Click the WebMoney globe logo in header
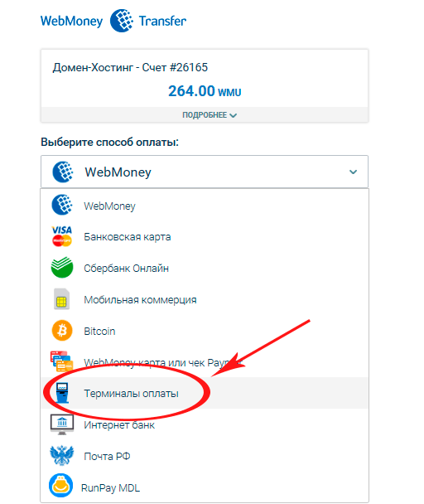Image resolution: width=424 pixels, height=504 pixels. click(x=122, y=21)
